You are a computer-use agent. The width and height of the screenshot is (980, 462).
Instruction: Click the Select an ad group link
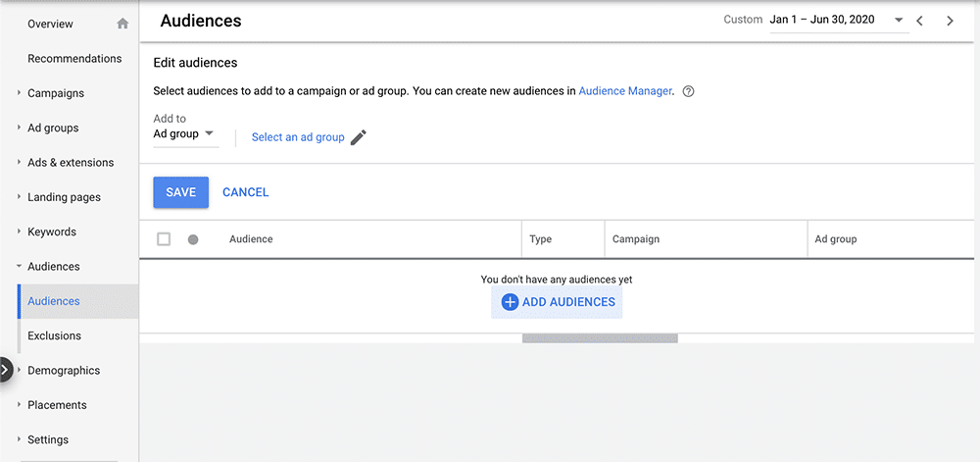298,137
